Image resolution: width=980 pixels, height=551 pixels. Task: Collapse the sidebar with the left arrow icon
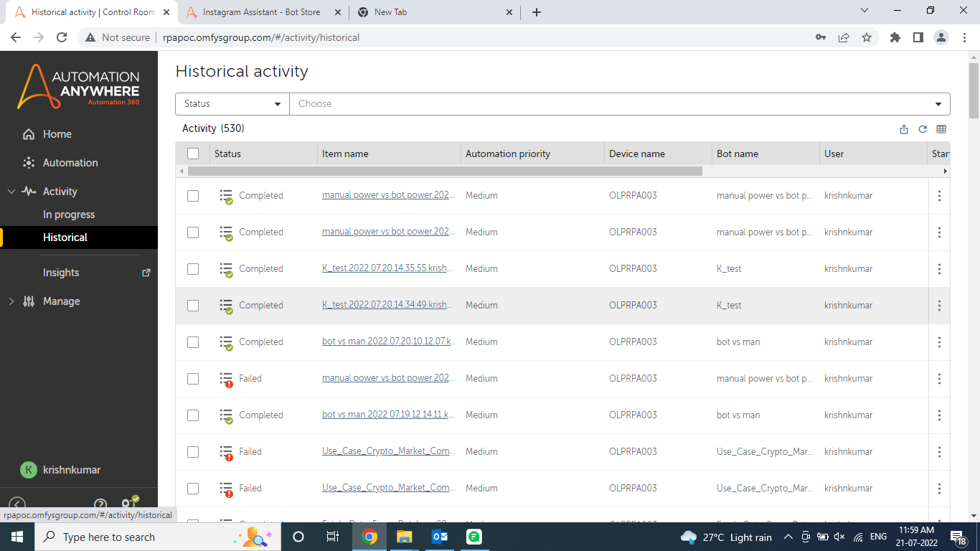(x=17, y=504)
